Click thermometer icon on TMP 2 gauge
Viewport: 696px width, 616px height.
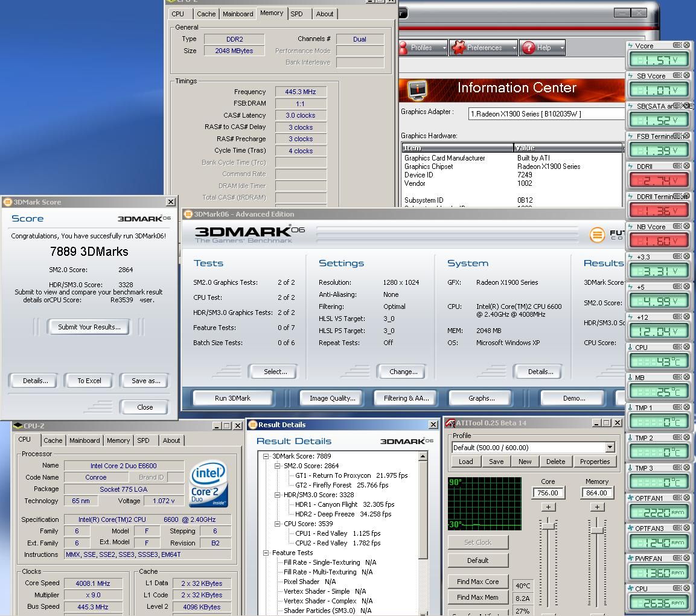(630, 437)
